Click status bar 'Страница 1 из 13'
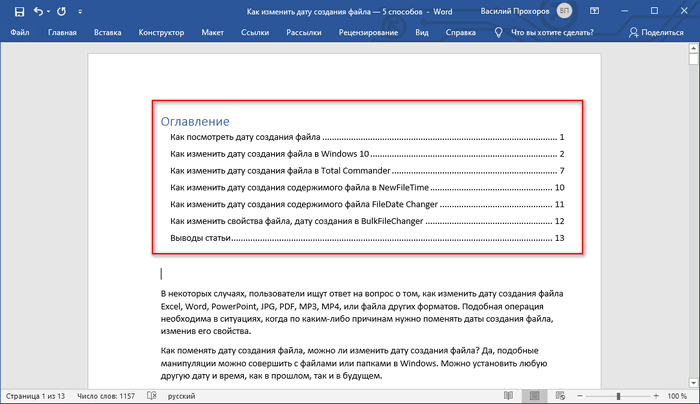This screenshot has width=700, height=404. coord(35,396)
